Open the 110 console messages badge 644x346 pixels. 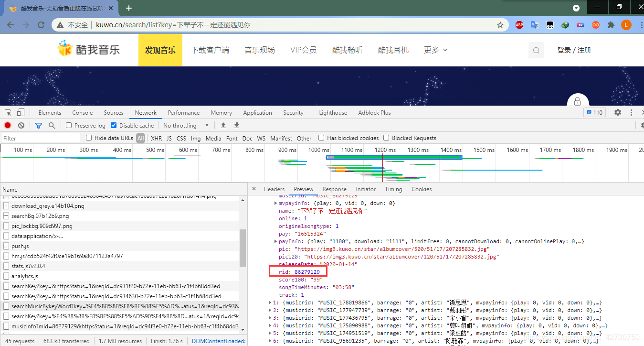pos(594,113)
